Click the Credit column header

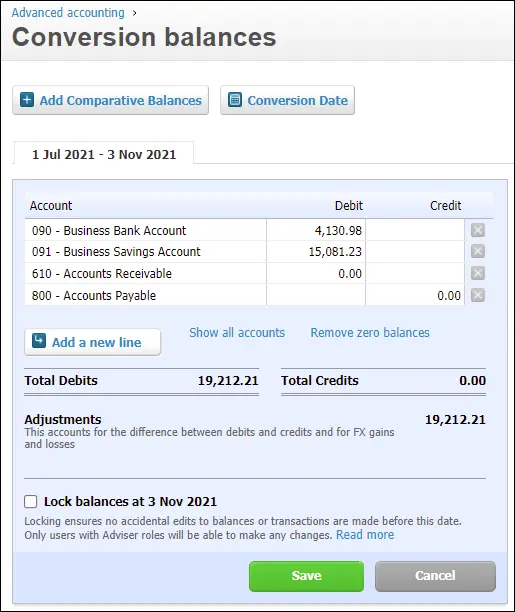tap(446, 206)
